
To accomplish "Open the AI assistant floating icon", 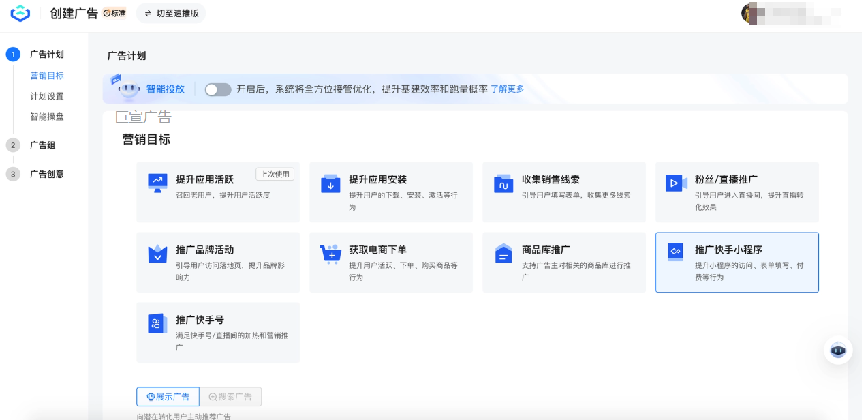I will tap(837, 350).
